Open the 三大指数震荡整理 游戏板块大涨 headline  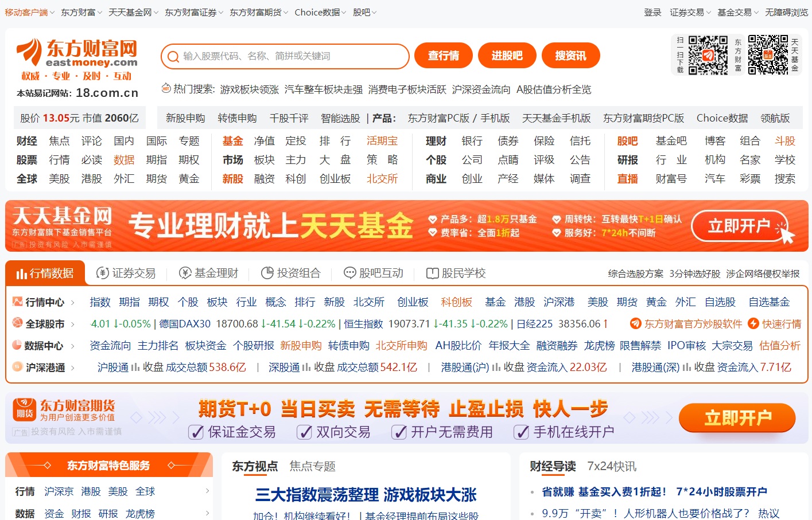[x=366, y=495]
